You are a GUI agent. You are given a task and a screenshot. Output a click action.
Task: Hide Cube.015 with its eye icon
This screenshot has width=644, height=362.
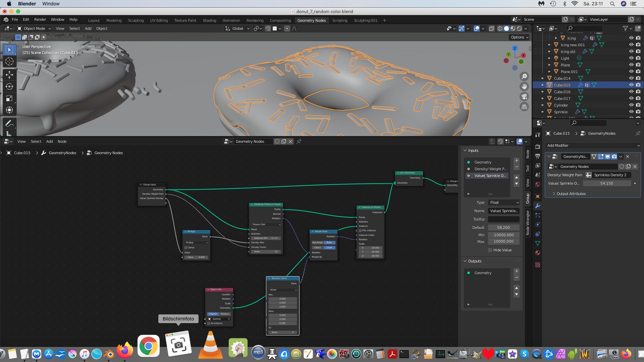coord(631,85)
